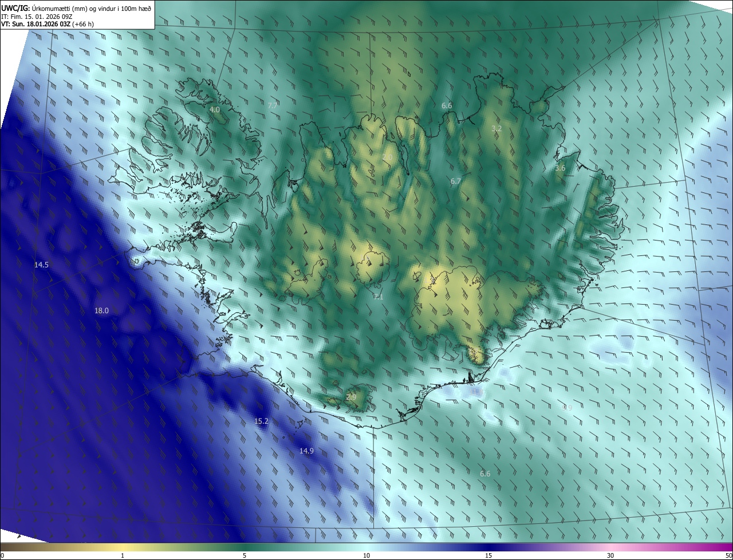
Task: Click the colorbar tick label 5
Action: (x=245, y=555)
